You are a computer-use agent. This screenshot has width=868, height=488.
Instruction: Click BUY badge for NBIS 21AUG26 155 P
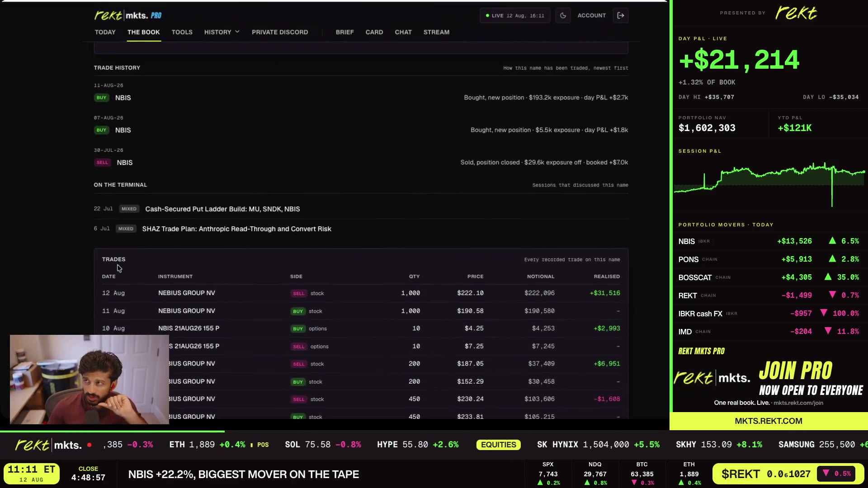297,328
